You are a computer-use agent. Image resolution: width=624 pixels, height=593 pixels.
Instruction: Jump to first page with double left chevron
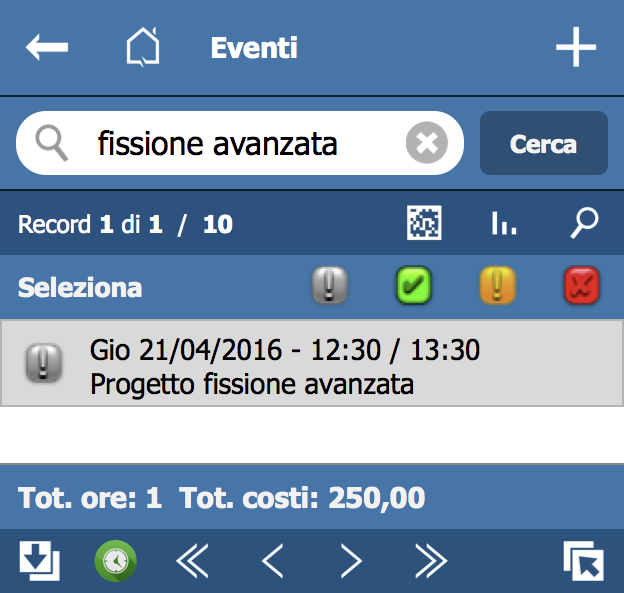(192, 560)
